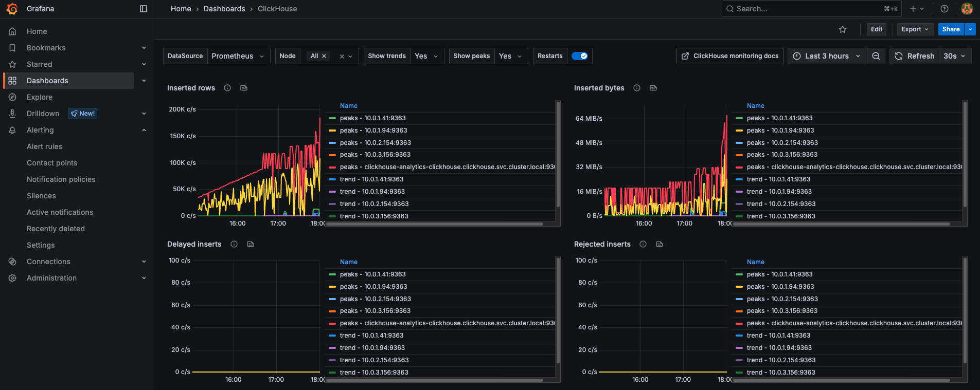
Task: Show Delayed inserts panel info icon
Action: 234,244
